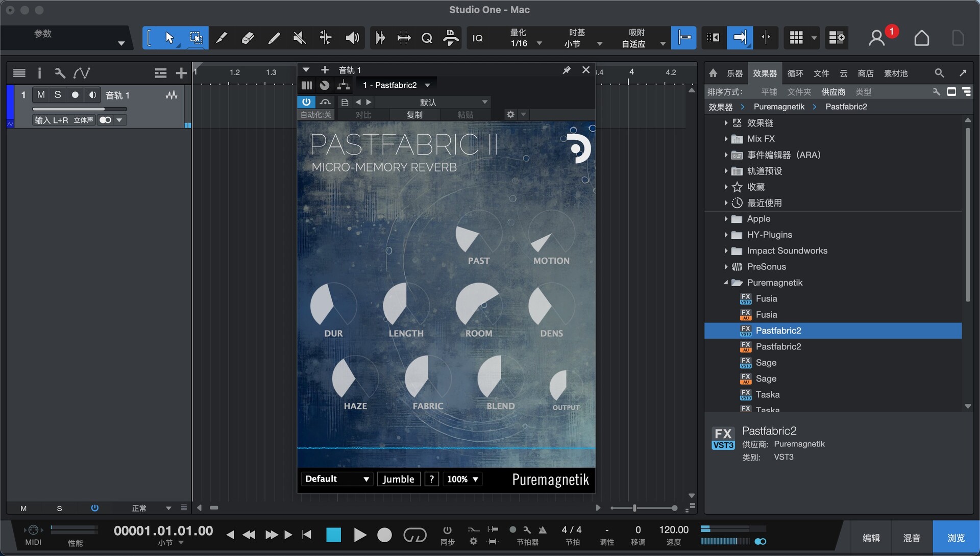The width and height of the screenshot is (980, 556).
Task: Arm record on track 1
Action: coord(75,95)
